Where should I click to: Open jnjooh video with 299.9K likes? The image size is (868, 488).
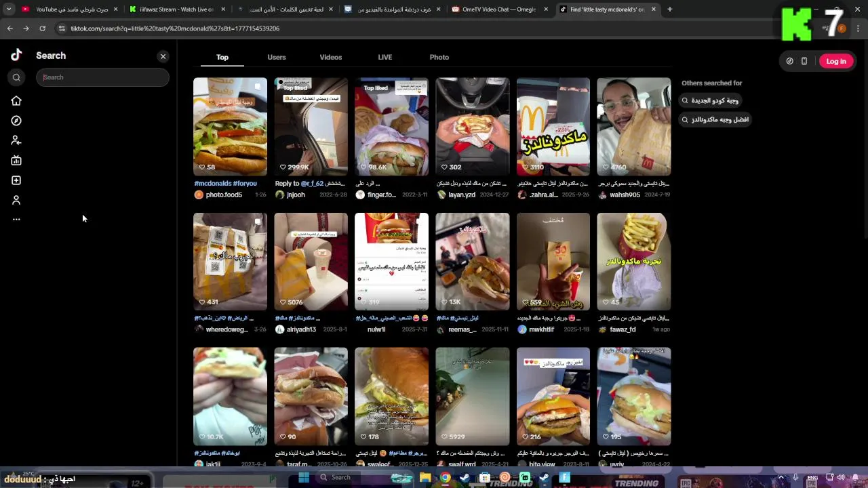(311, 127)
